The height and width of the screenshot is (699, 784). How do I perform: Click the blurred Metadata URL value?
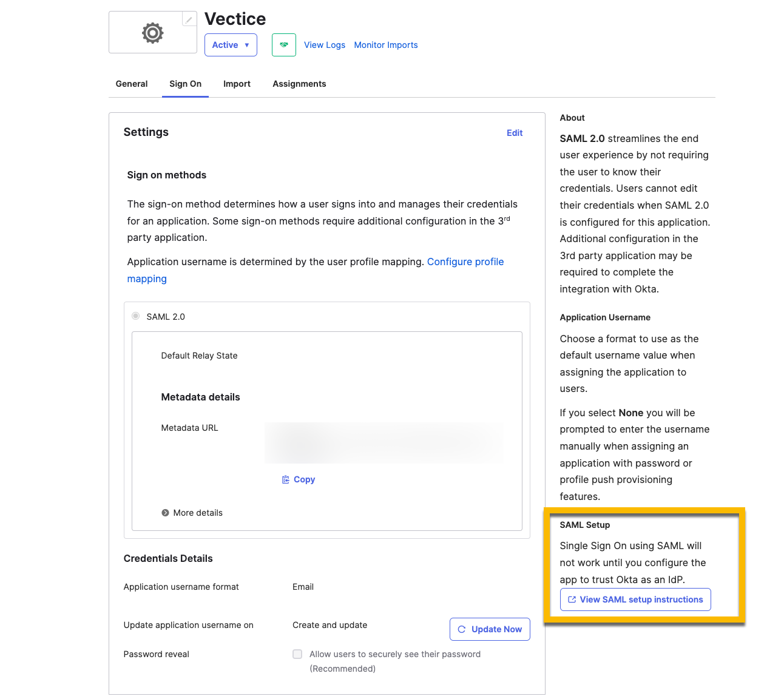(384, 443)
